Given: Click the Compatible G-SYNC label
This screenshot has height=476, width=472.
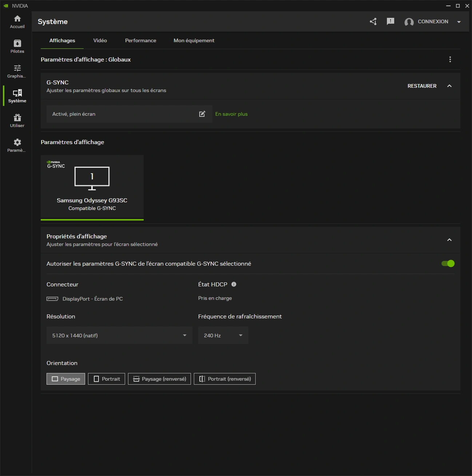Looking at the screenshot, I should pos(92,208).
